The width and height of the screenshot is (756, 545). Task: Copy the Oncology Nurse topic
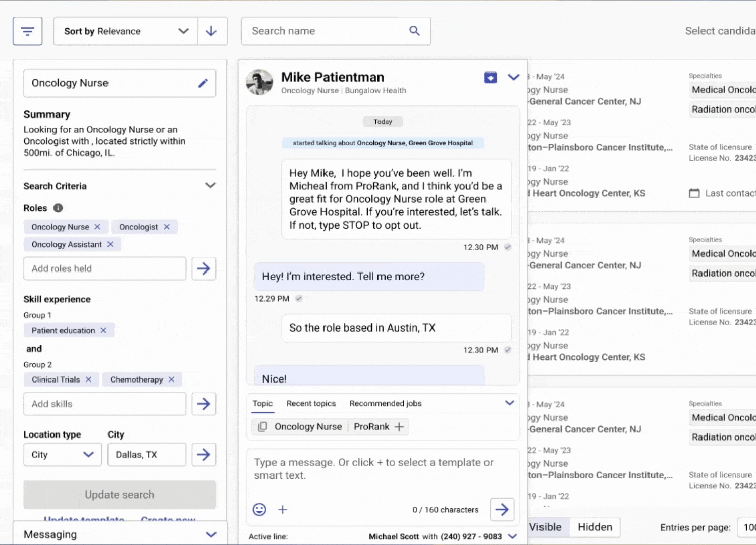(x=262, y=427)
